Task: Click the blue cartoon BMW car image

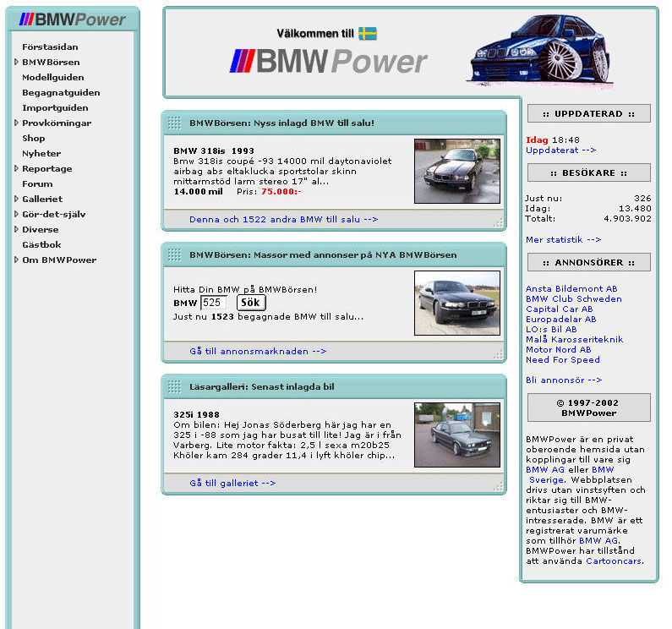Action: click(538, 53)
